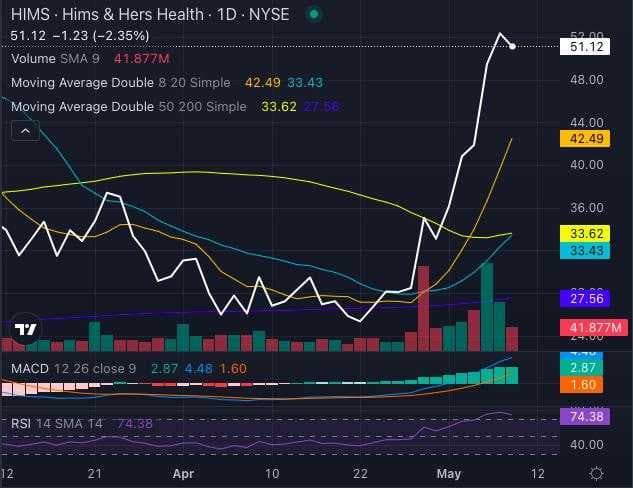Click the cyan 33.43 MA price tag
Viewport: 633px width, 488px height.
585,251
